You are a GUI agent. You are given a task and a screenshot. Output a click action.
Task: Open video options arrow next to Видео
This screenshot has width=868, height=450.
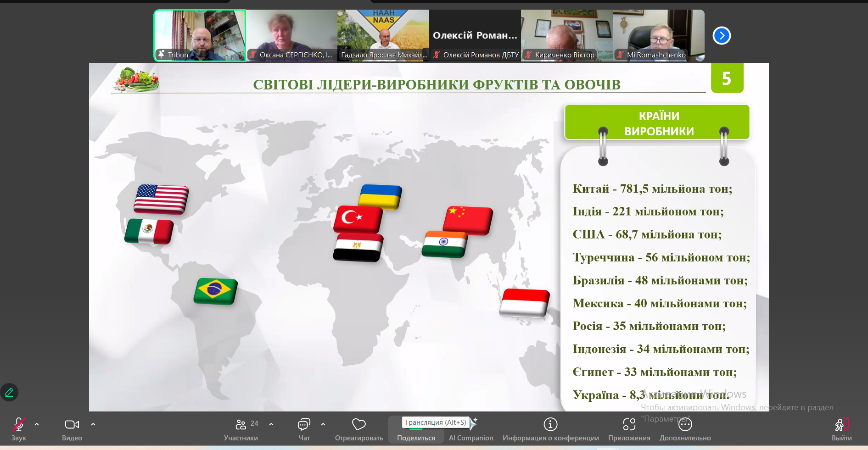pyautogui.click(x=93, y=424)
